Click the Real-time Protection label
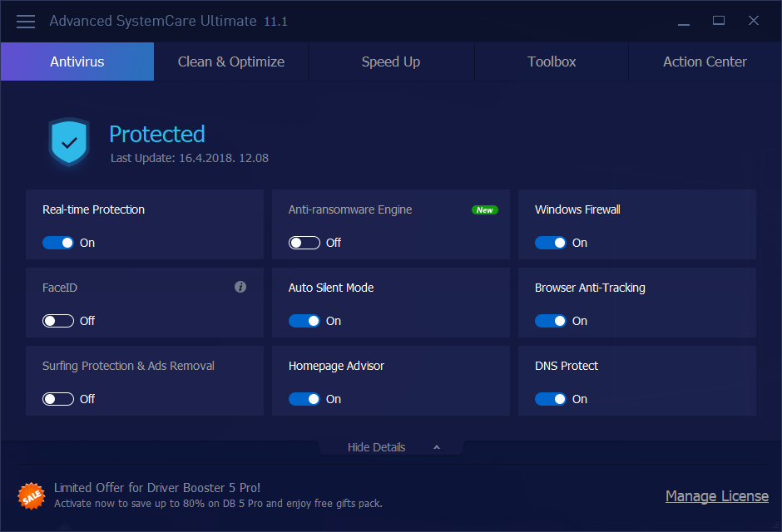The image size is (782, 532). point(94,209)
